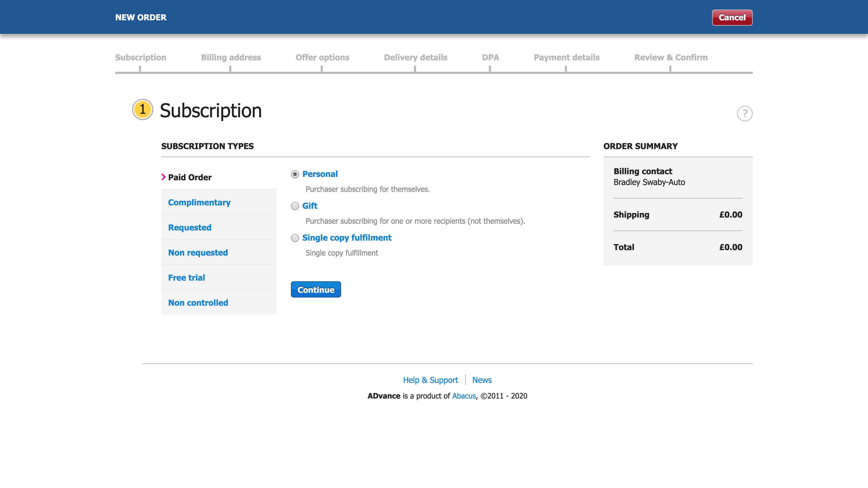Click the yellow step 1 badge
Screen dimensions: 868x488
pyautogui.click(x=143, y=109)
